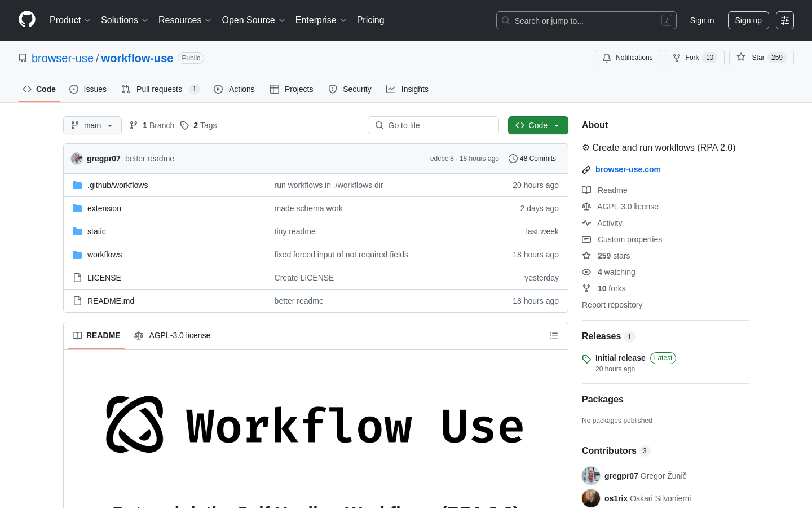Click the Go to file field
The image size is (812, 508).
(433, 125)
